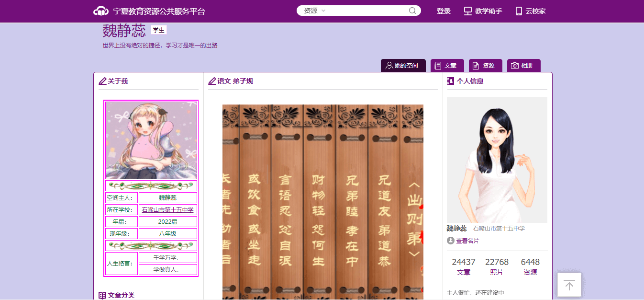Click the 24437 文章 count
Viewport: 644px width, 300px height.
pos(463,266)
